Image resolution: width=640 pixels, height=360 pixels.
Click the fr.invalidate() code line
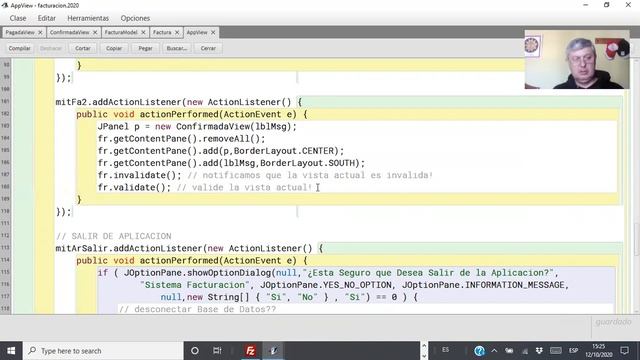265,175
